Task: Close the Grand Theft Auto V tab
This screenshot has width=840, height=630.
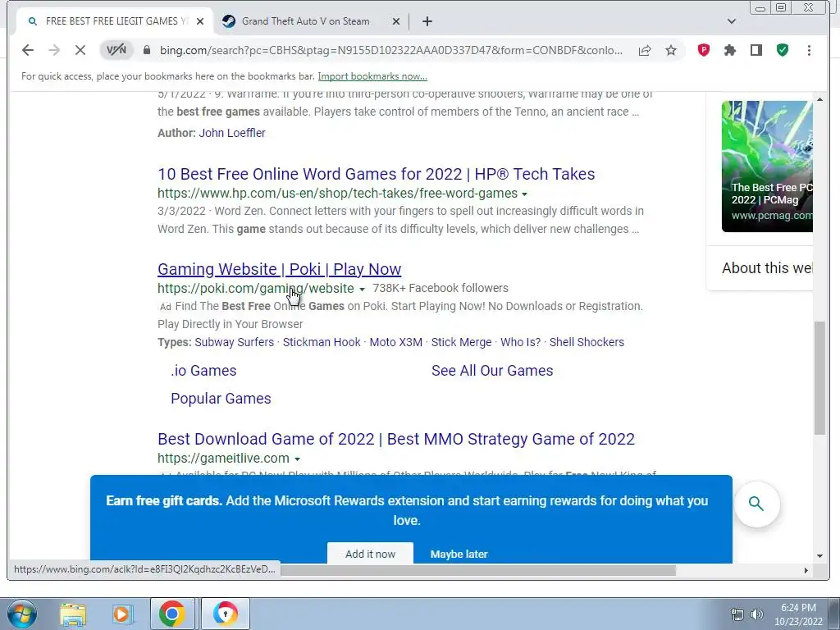Action: coord(396,21)
